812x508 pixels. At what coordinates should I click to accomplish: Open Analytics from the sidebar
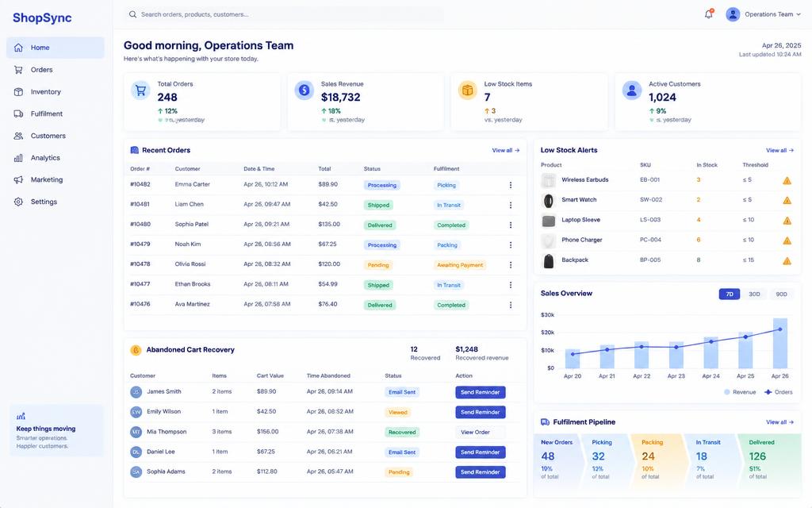click(x=56, y=158)
